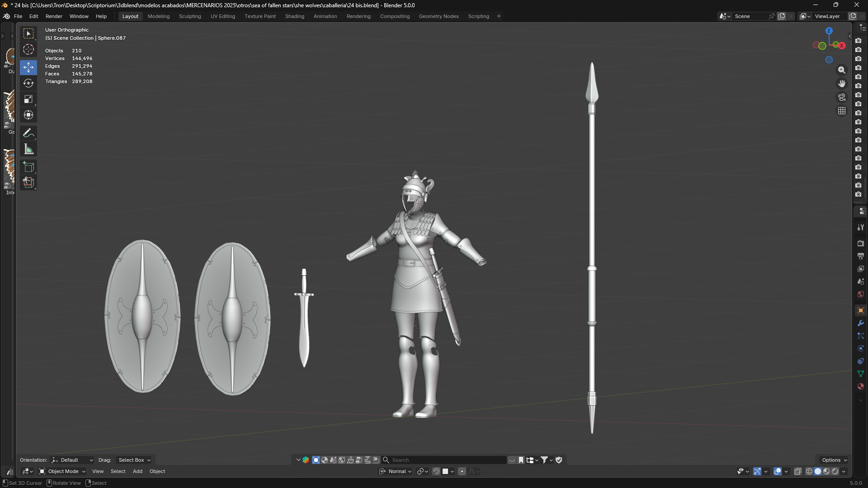Open the View Layer properties tab
Viewport: 868px width, 488px height.
click(861, 269)
